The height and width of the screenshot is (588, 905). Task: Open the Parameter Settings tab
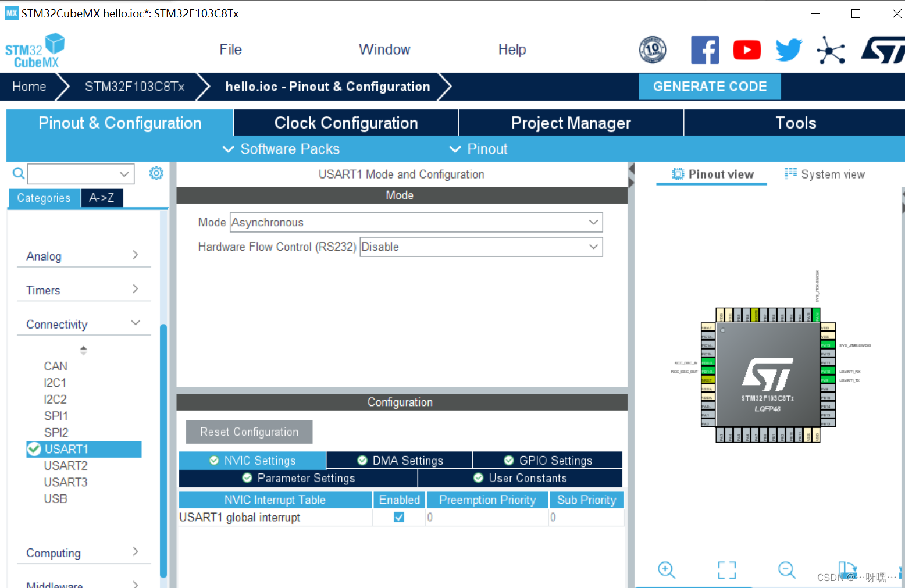click(x=298, y=477)
